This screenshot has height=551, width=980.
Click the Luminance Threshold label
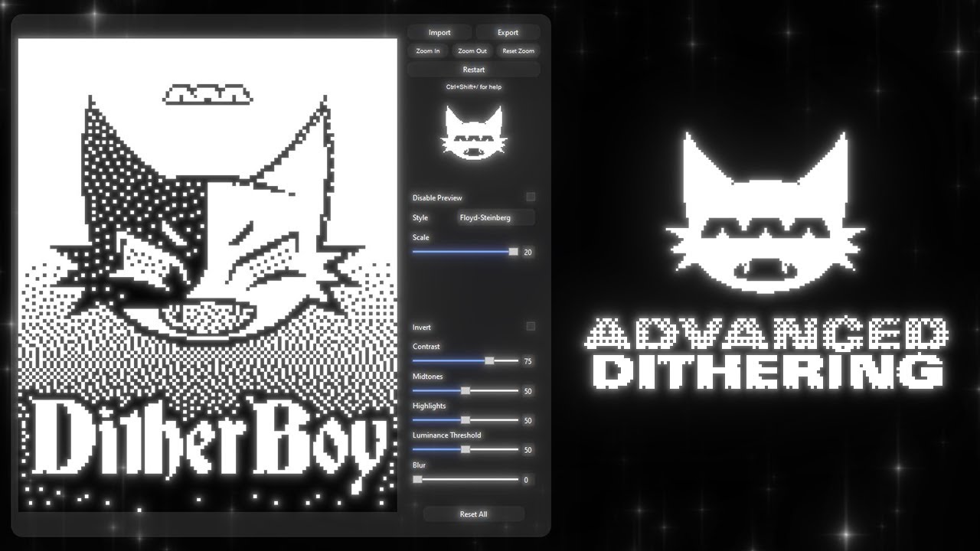[x=446, y=435]
